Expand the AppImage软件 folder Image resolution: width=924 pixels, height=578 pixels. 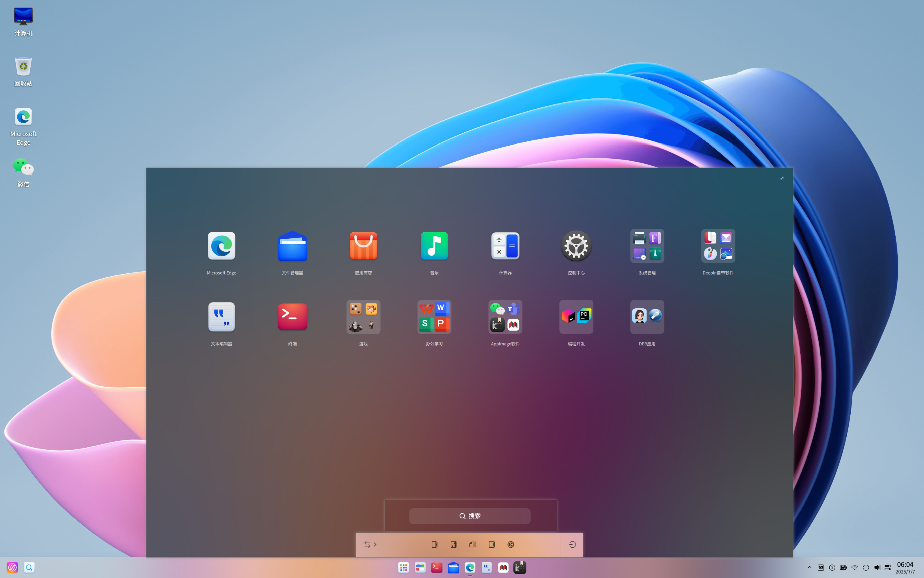pyautogui.click(x=505, y=316)
